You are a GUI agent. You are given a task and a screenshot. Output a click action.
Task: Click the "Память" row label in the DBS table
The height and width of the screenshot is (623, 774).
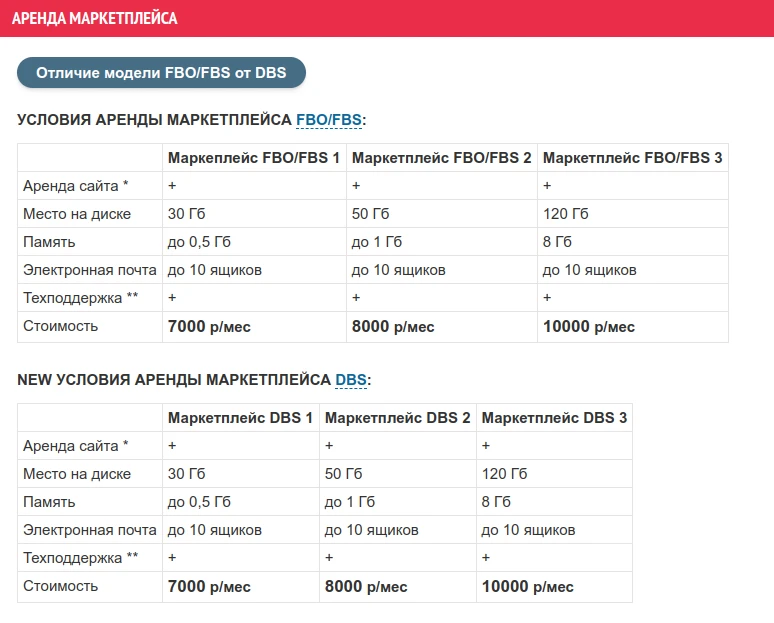pos(49,502)
